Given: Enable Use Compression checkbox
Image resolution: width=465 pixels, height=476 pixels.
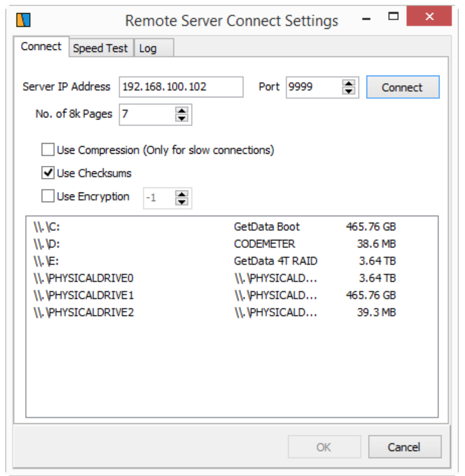Looking at the screenshot, I should 48,150.
